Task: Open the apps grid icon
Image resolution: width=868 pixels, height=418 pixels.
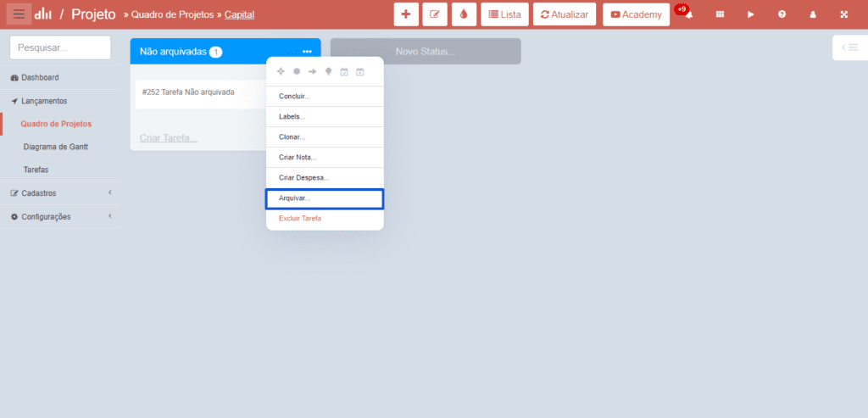Action: 720,15
